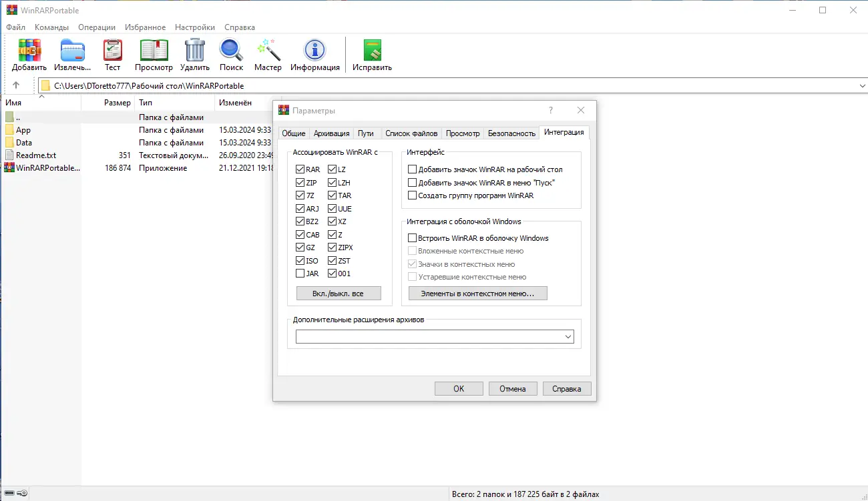This screenshot has height=501, width=868.
Task: Switch to the Список файлов tab
Action: 411,133
